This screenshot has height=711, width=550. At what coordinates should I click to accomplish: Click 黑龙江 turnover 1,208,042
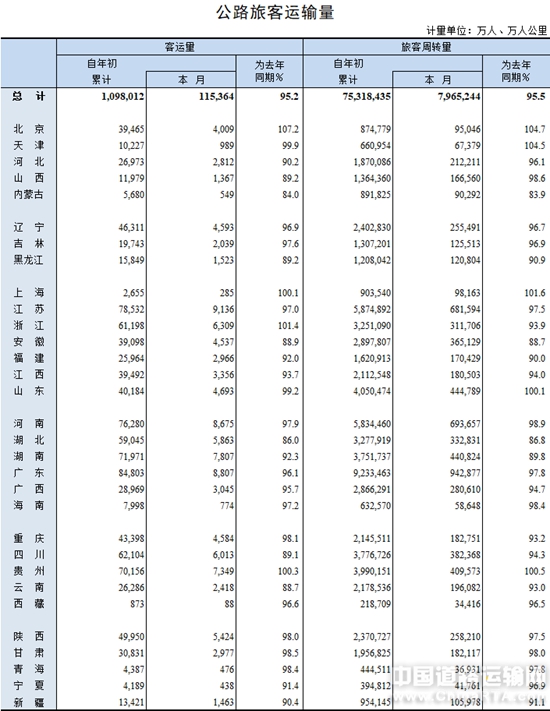[372, 260]
